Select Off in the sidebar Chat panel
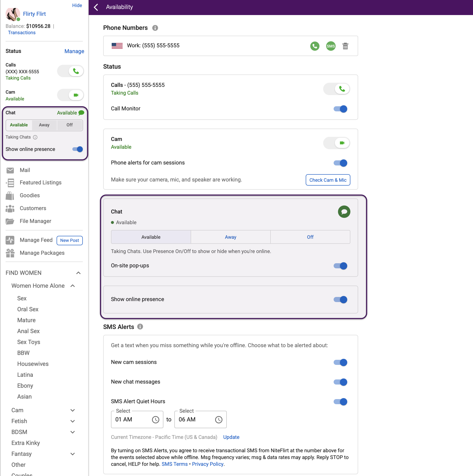 click(x=69, y=125)
